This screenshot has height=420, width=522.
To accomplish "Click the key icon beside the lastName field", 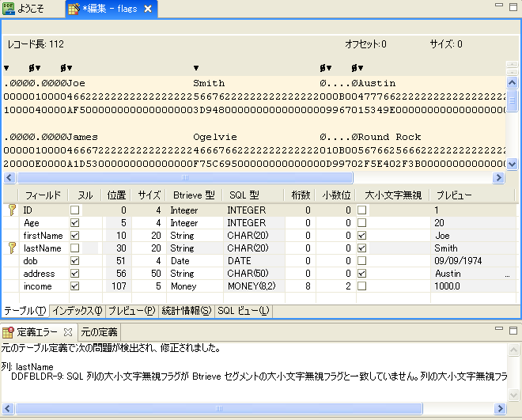I will pyautogui.click(x=11, y=248).
